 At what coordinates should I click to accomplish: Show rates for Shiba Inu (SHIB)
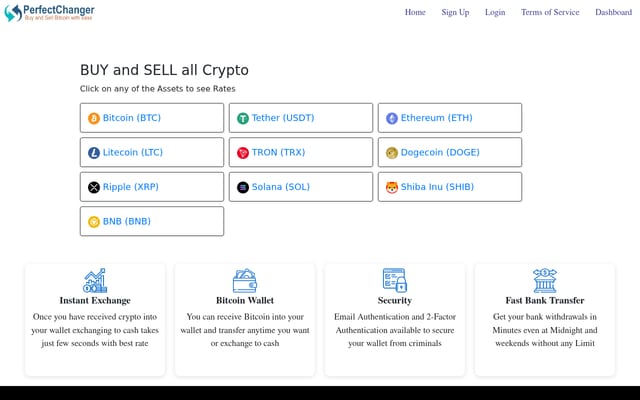pos(450,187)
